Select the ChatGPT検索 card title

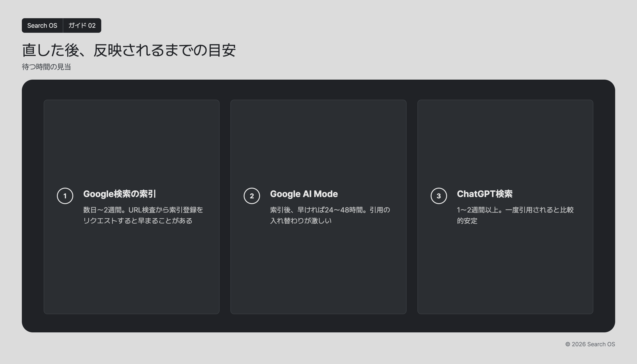pyautogui.click(x=485, y=194)
